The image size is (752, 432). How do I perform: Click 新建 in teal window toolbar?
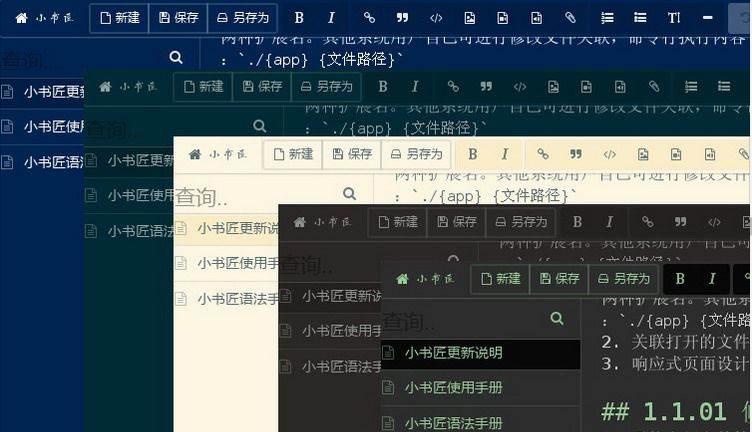(x=203, y=87)
